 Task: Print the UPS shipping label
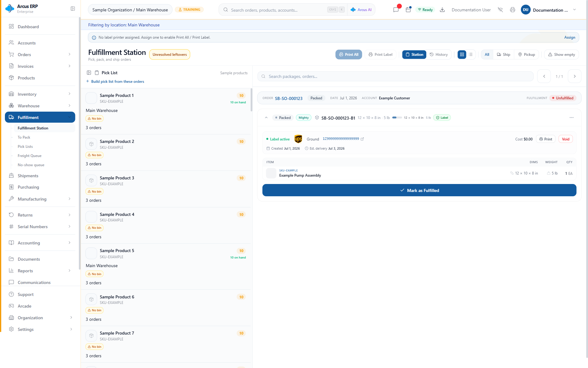[546, 139]
